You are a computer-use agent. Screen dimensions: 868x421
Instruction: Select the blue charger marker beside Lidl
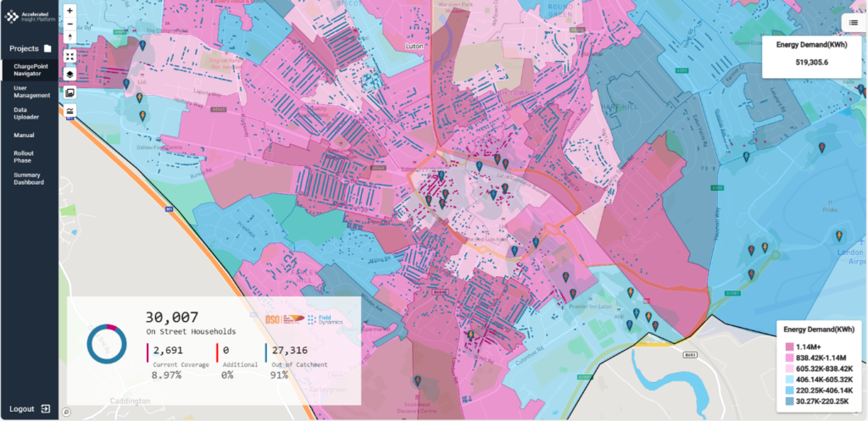tap(126, 84)
